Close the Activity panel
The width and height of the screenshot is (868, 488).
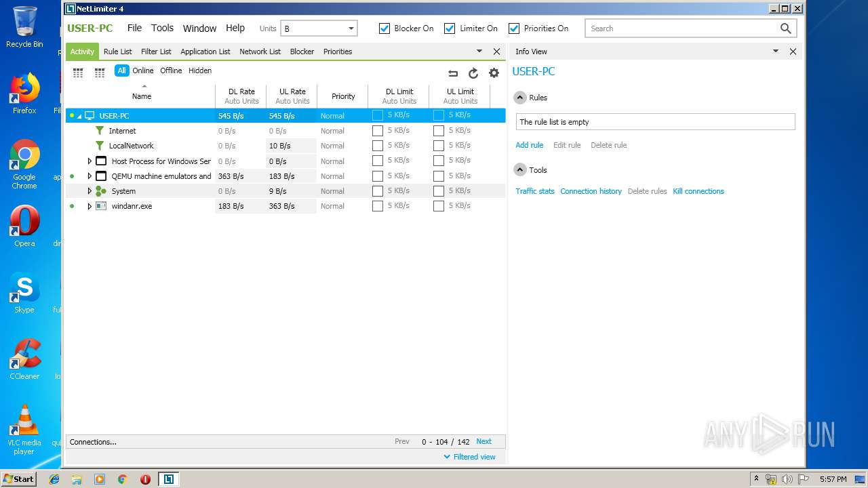[x=496, y=52]
